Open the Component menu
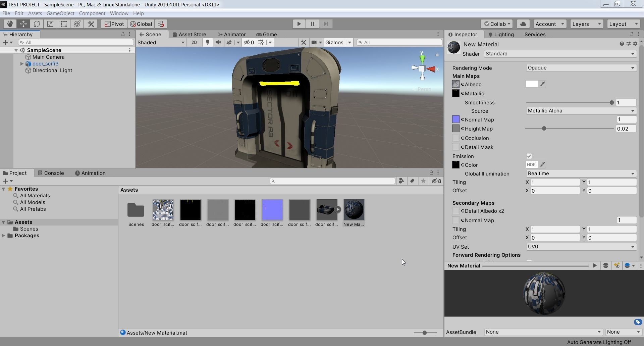 [x=92, y=13]
